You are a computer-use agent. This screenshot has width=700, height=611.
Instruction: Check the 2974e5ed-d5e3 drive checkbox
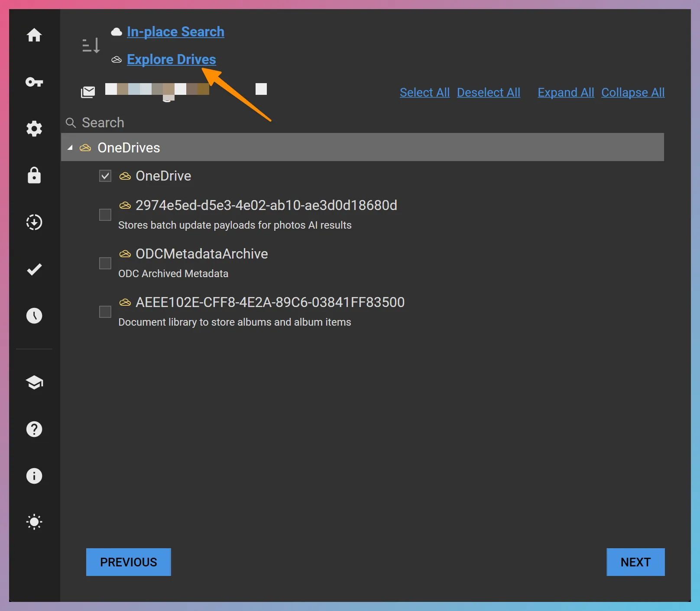click(105, 215)
